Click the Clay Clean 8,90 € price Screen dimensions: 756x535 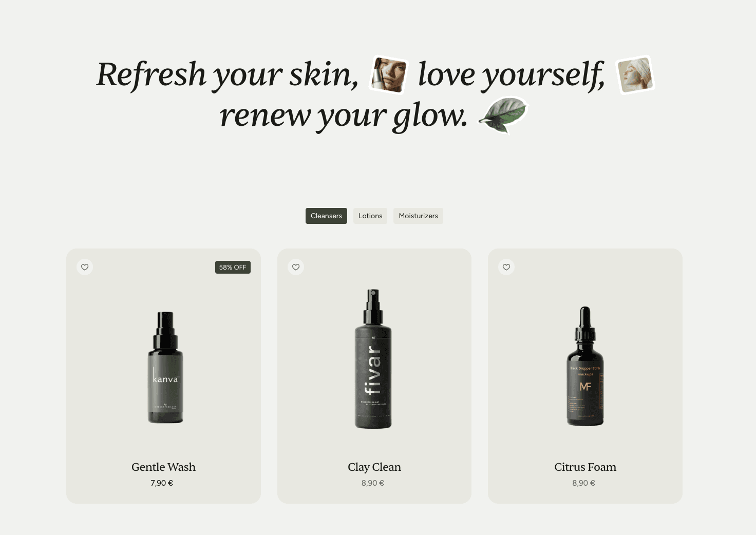click(x=373, y=483)
